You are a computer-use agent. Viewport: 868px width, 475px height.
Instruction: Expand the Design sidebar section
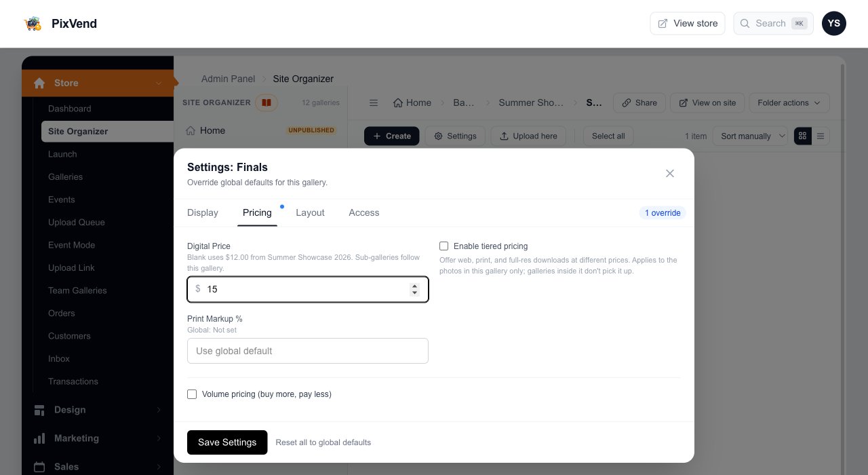coord(98,410)
